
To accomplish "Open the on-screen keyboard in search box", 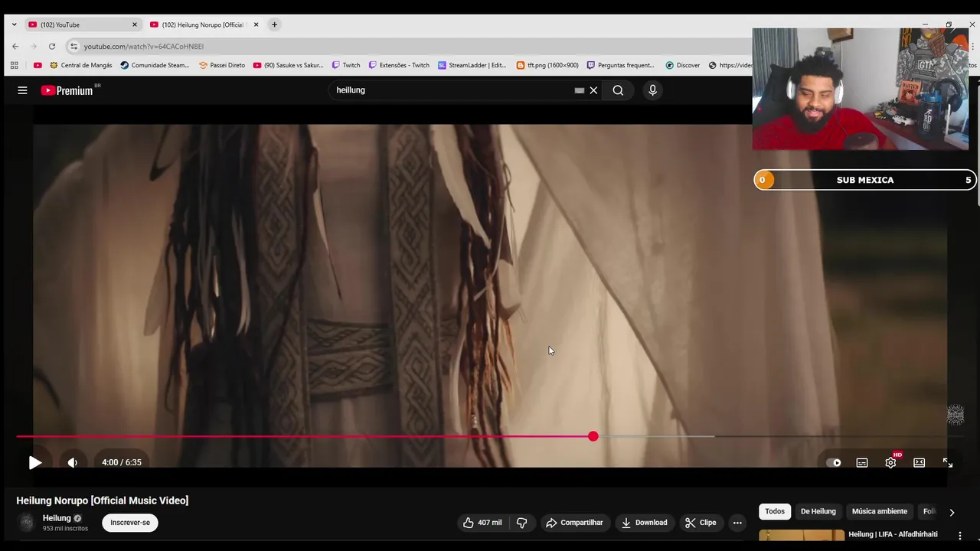I will [x=580, y=90].
